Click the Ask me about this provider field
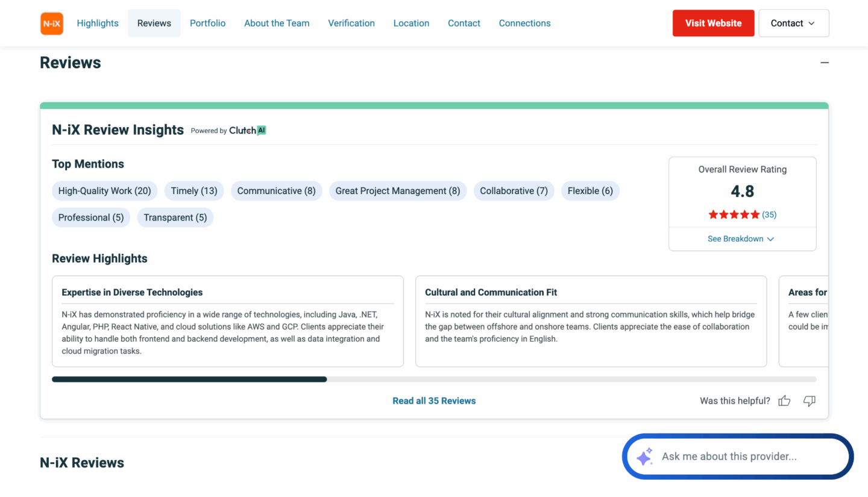This screenshot has width=868, height=497. pos(738,457)
